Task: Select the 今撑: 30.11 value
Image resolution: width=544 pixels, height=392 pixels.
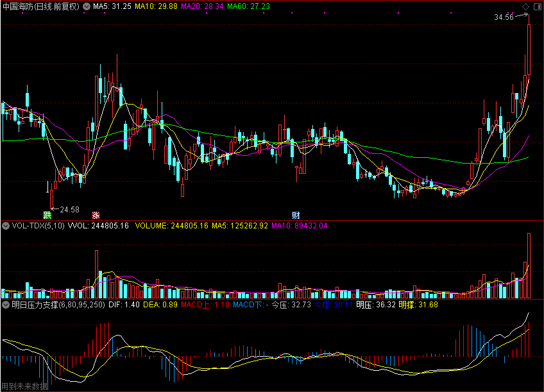Action: click(334, 305)
